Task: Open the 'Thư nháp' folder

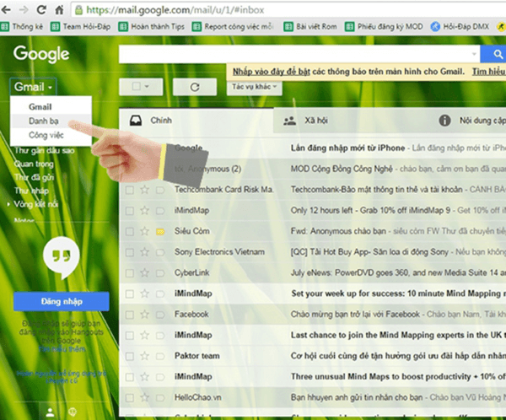Action: 31,191
